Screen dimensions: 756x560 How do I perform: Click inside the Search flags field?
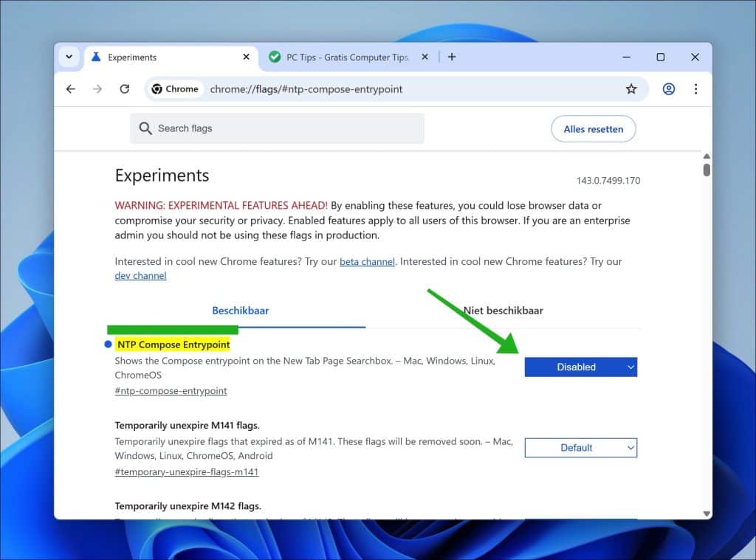pyautogui.click(x=277, y=128)
